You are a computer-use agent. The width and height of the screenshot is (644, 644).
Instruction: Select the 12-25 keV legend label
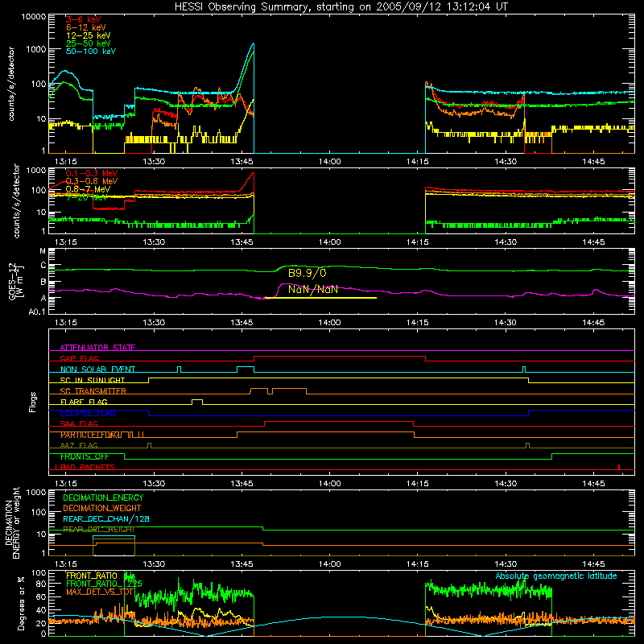pyautogui.click(x=89, y=35)
